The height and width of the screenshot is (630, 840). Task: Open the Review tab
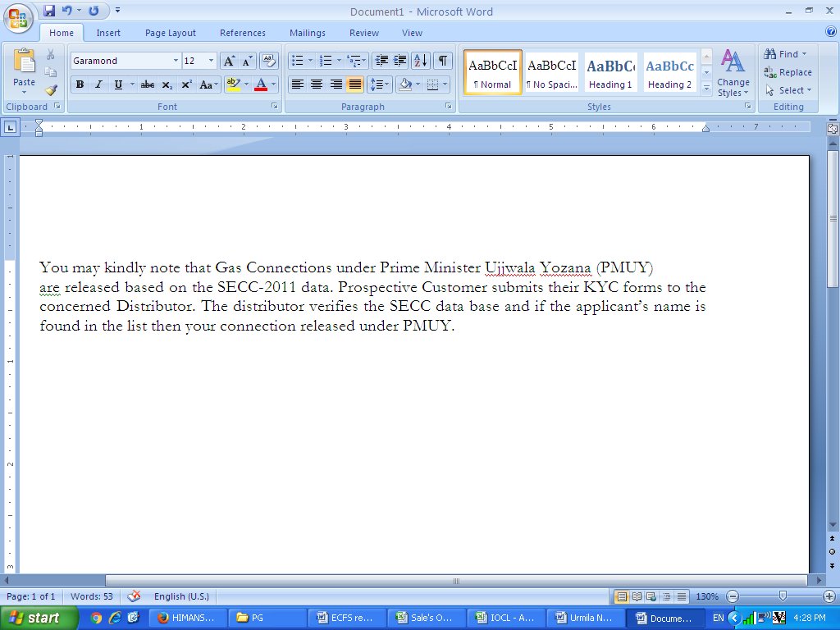(x=364, y=33)
